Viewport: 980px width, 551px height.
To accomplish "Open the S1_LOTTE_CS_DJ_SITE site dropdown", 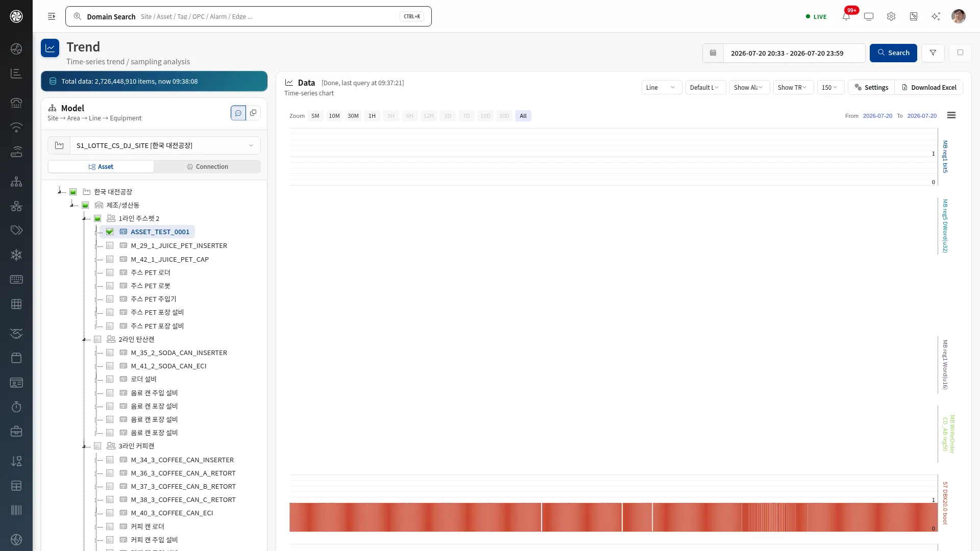I will pos(165,145).
